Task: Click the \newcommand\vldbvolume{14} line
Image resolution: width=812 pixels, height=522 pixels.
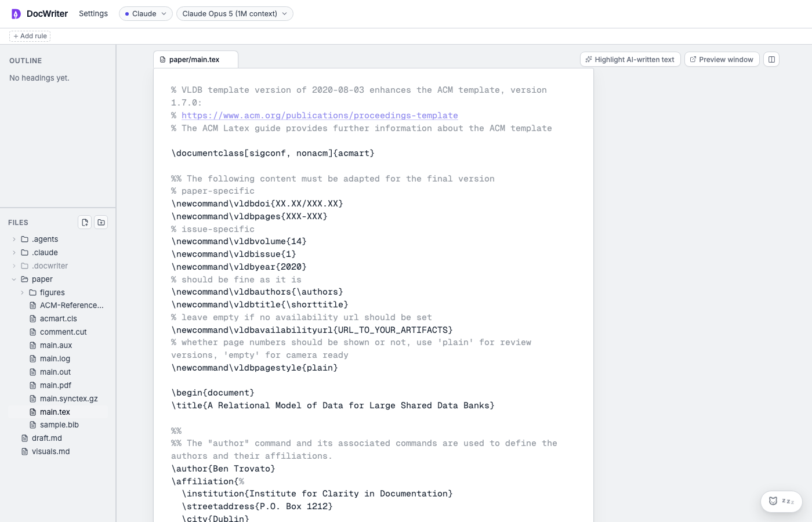Action: click(x=238, y=241)
